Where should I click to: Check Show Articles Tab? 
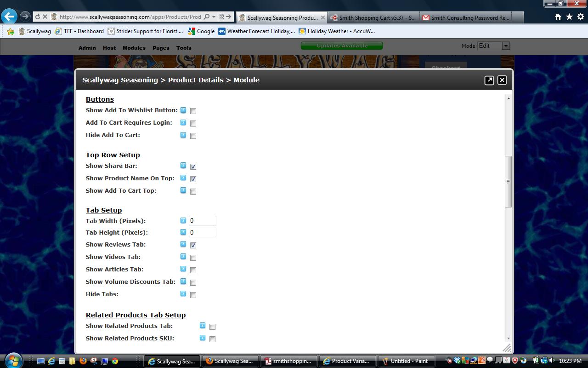pyautogui.click(x=193, y=270)
